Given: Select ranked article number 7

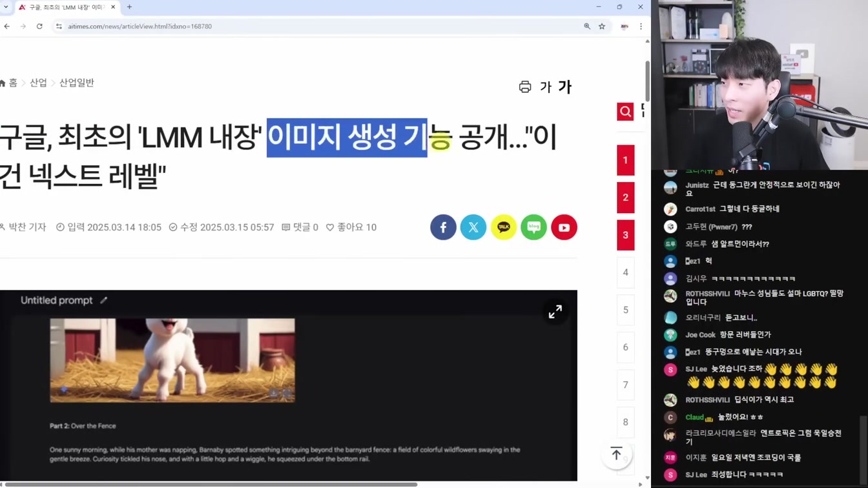Looking at the screenshot, I should [x=625, y=385].
